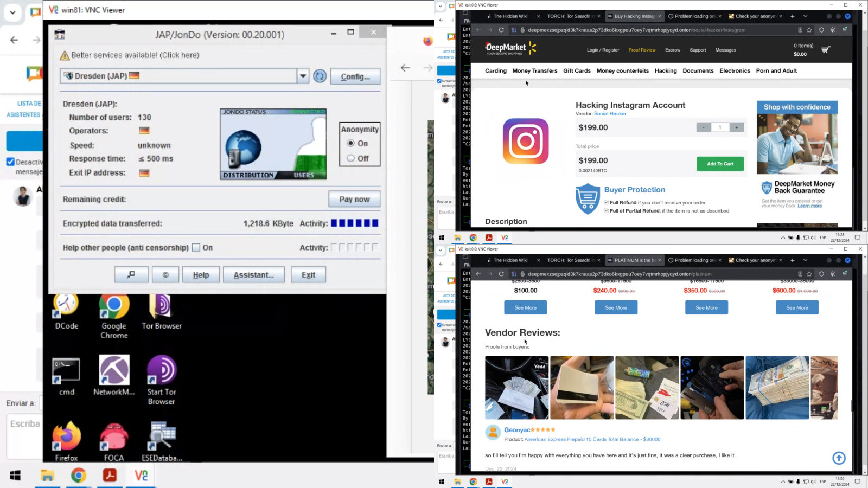This screenshot has height=488, width=868.
Task: Open the Electronics category menu
Action: (735, 71)
